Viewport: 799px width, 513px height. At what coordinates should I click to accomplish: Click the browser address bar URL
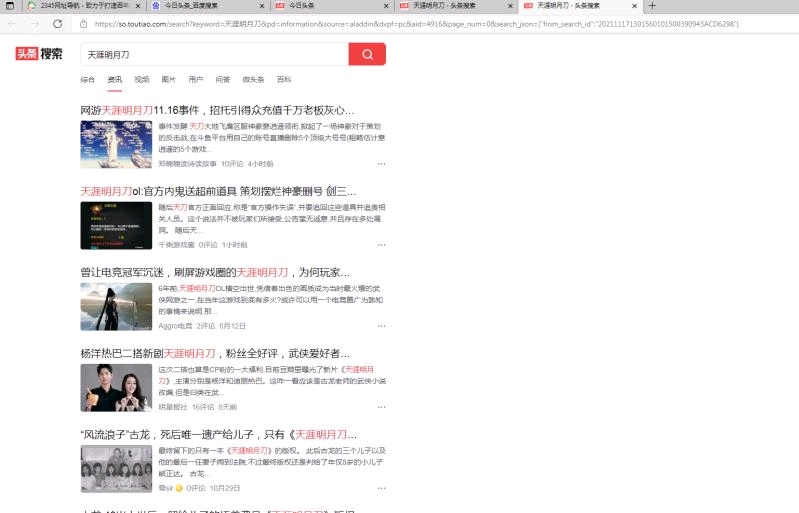416,24
